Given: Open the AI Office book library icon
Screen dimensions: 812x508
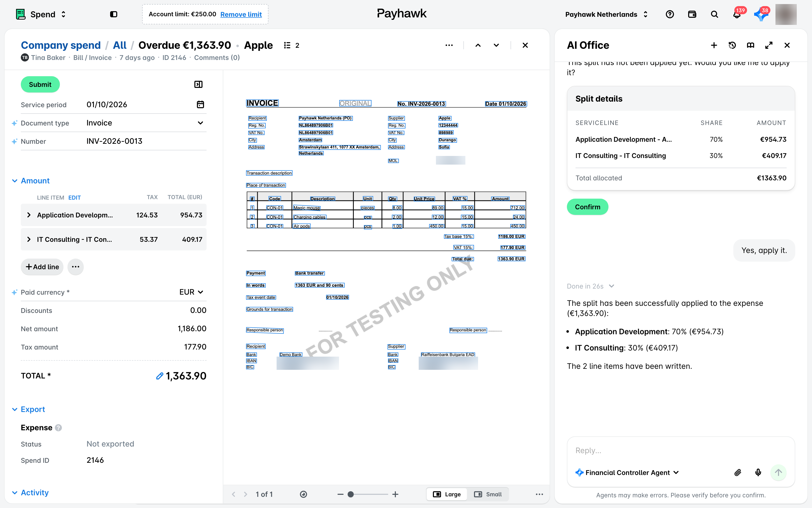Looking at the screenshot, I should click(x=751, y=45).
